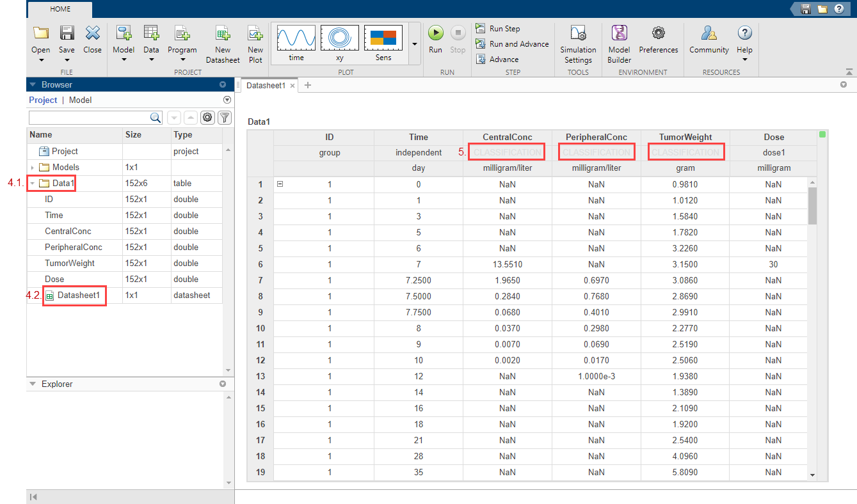Open the plot gallery dropdown arrow
The width and height of the screenshot is (857, 504).
coord(414,44)
